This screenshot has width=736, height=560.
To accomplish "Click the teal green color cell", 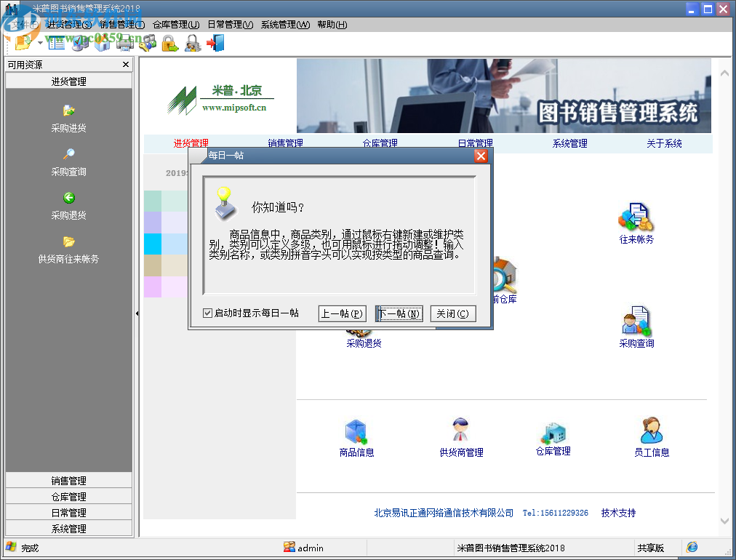I will point(153,201).
